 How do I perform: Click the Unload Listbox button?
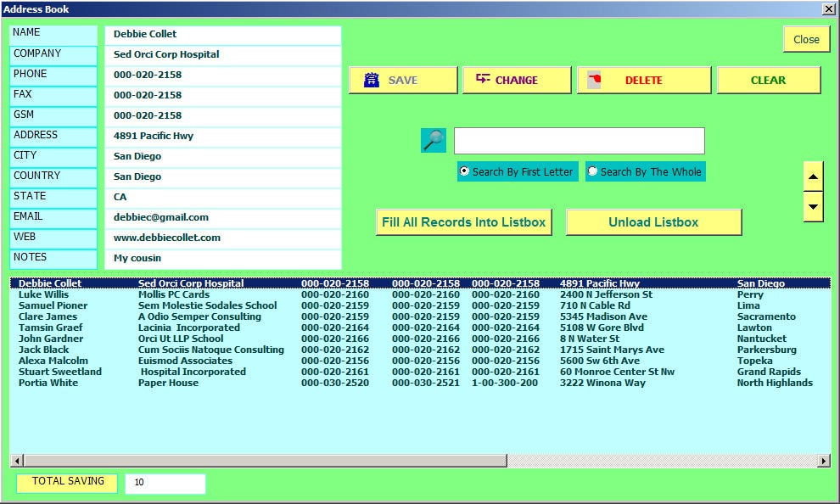pos(653,221)
